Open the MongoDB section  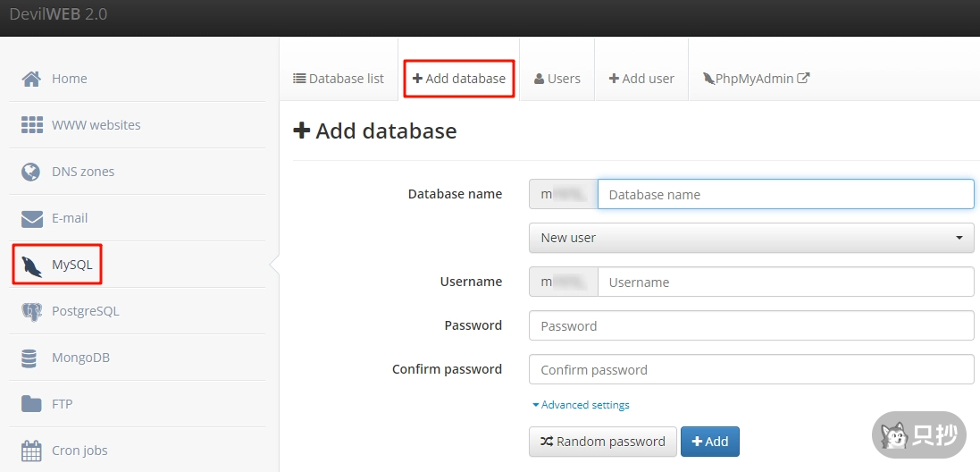pos(137,358)
